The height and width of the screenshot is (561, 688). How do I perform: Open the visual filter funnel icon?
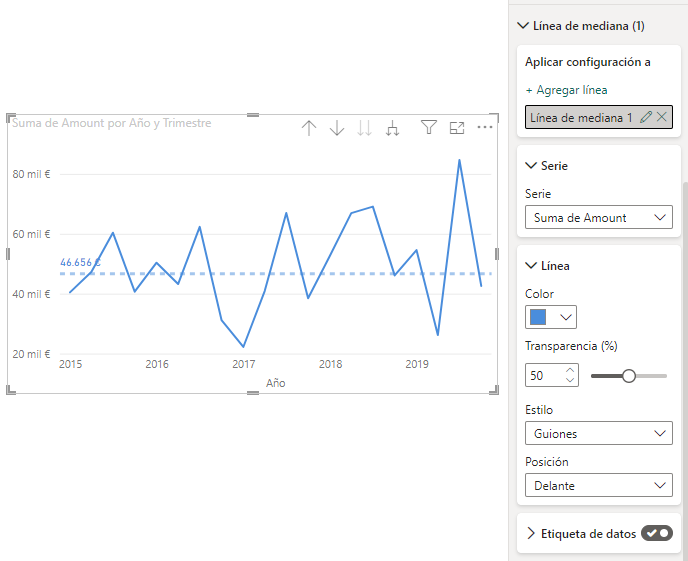[428, 128]
